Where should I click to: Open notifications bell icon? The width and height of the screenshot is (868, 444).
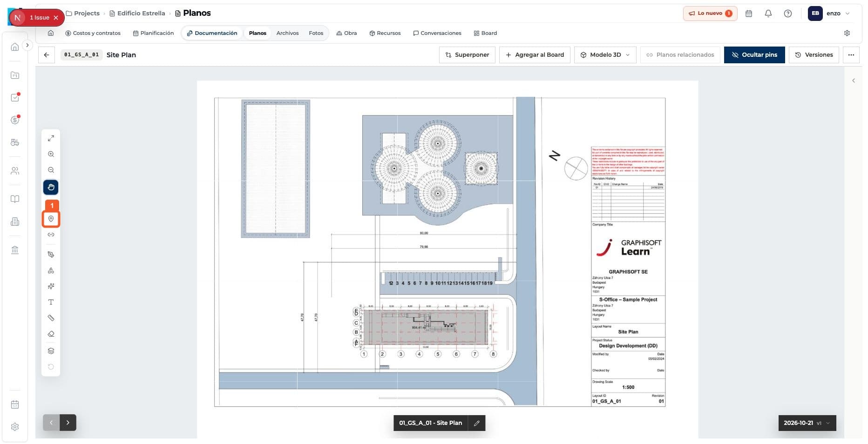[x=768, y=13]
